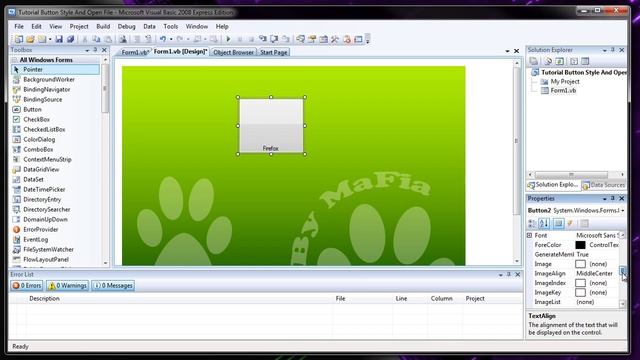Click the Add New Item toolbar icon
This screenshot has width=640, height=360.
click(x=42, y=39)
